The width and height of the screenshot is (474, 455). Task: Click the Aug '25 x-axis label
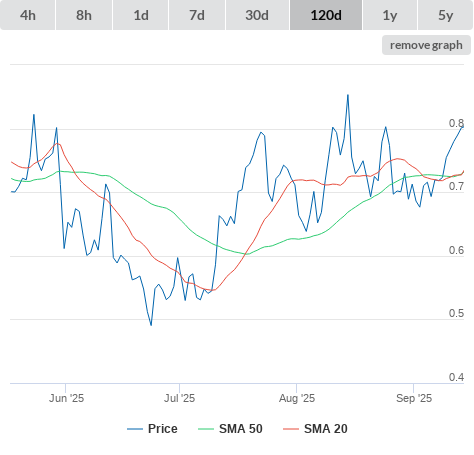[x=297, y=398]
